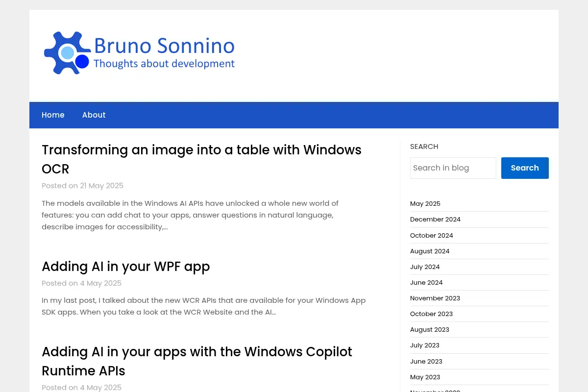The width and height of the screenshot is (588, 392).
Task: Open the July 2023 archive
Action: click(x=425, y=345)
